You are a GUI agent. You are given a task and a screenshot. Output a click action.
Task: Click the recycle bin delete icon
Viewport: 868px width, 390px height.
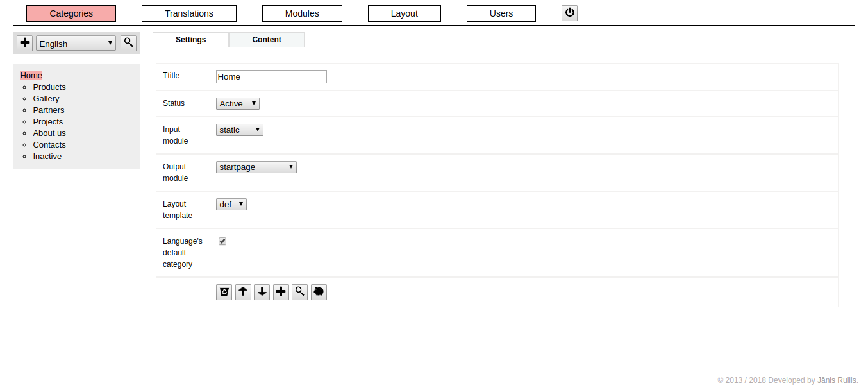click(224, 292)
